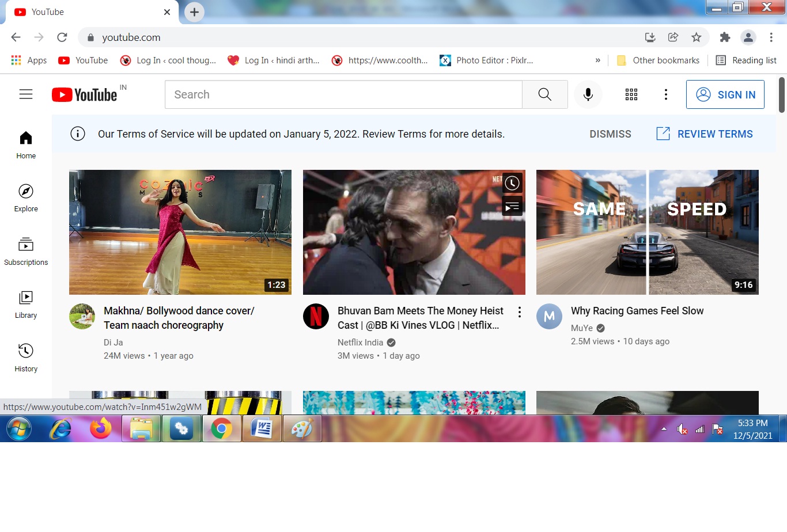
Task: Open Other bookmarks folder
Action: point(658,60)
